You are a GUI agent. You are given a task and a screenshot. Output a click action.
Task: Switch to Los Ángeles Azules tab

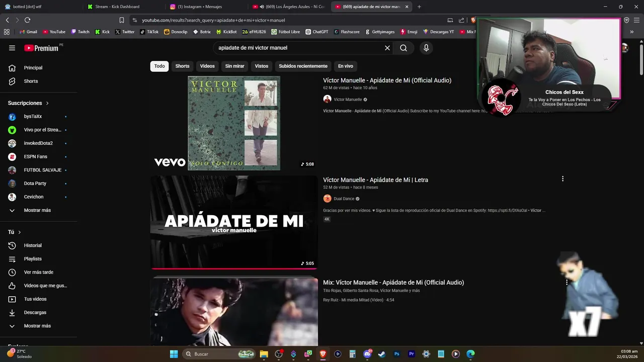[x=289, y=7]
